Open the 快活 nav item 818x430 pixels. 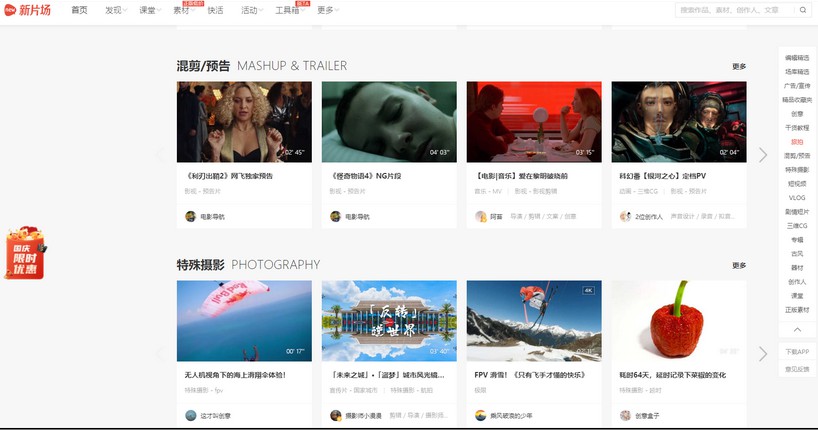[x=215, y=10]
